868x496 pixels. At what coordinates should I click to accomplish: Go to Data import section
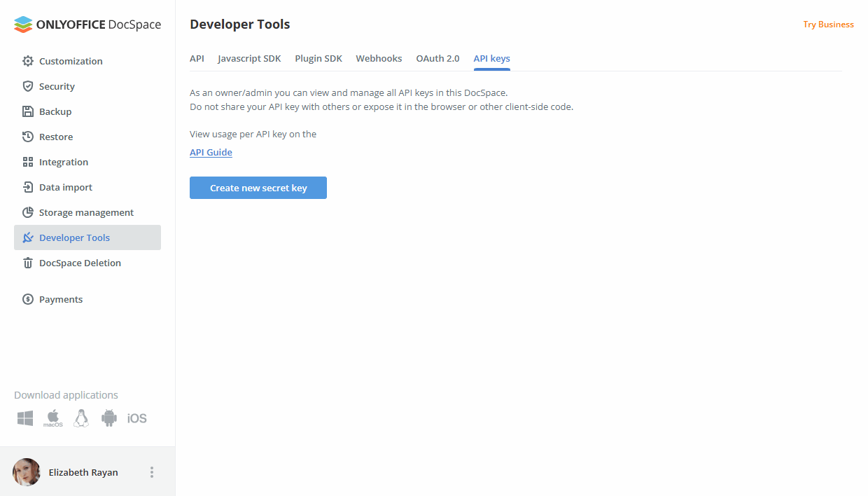[x=87, y=187]
